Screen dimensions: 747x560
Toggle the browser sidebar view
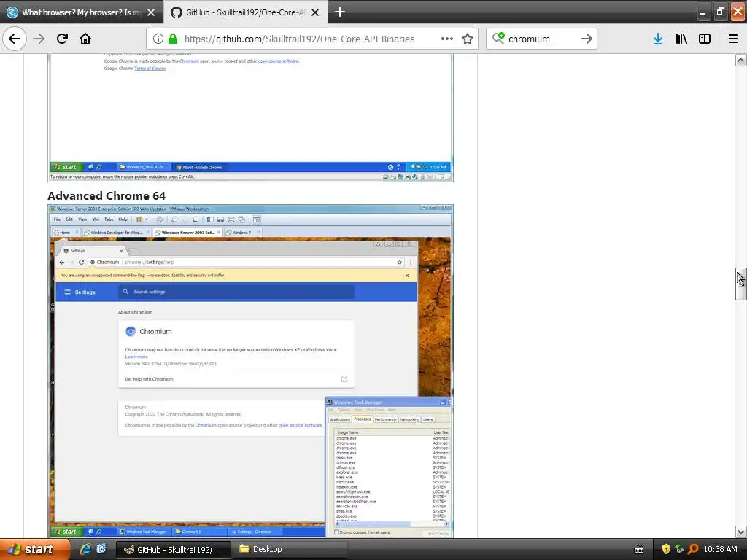click(705, 39)
